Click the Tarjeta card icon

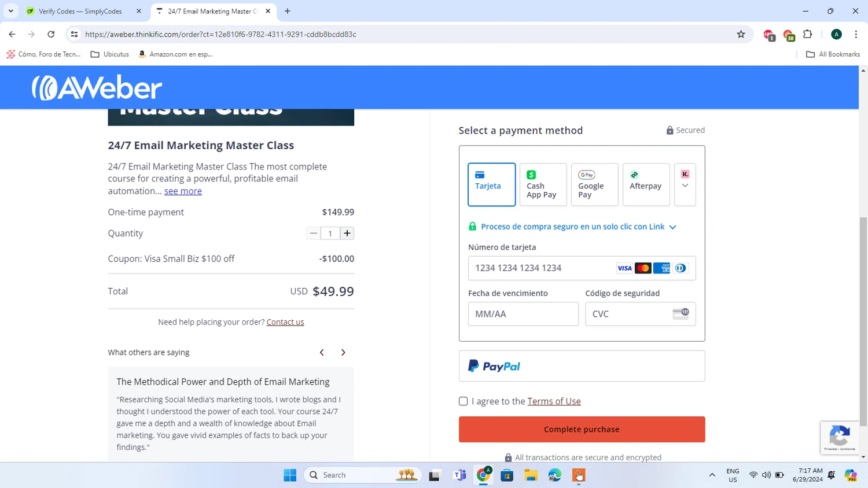tap(480, 175)
